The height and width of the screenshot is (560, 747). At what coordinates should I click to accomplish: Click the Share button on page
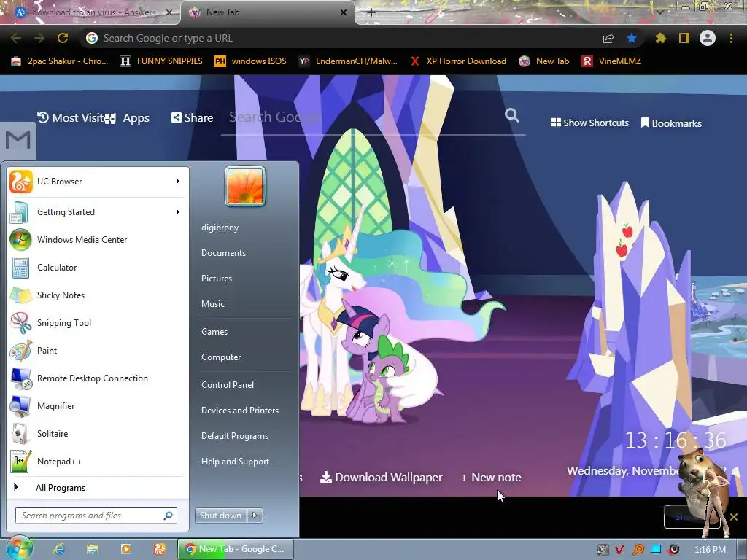pos(192,117)
